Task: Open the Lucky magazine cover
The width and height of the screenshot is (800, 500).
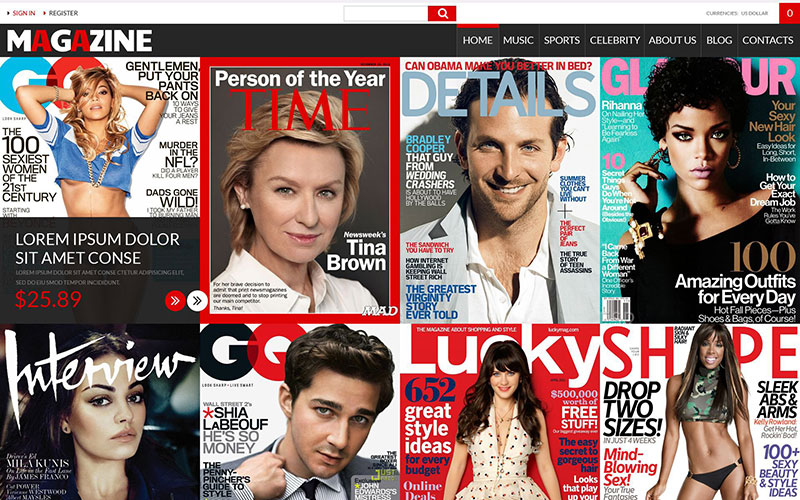Action: [500, 412]
